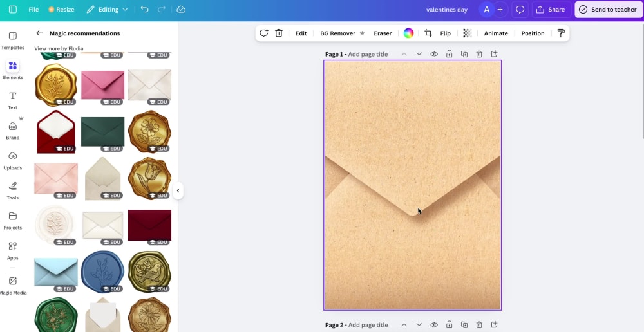Open the Projects tab
Image resolution: width=644 pixels, height=332 pixels.
13,221
